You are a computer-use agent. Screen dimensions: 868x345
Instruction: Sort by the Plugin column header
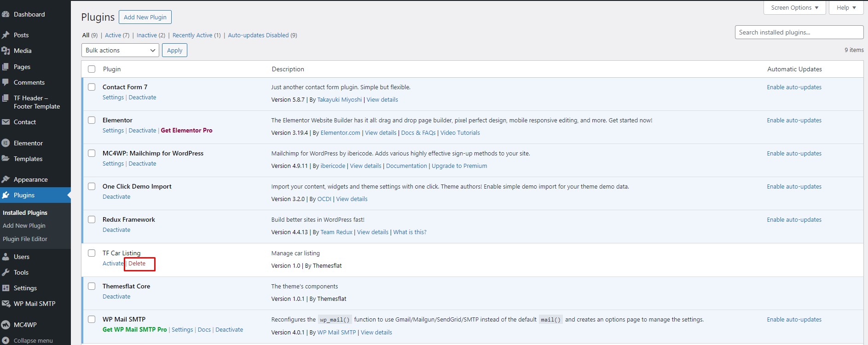[x=112, y=69]
